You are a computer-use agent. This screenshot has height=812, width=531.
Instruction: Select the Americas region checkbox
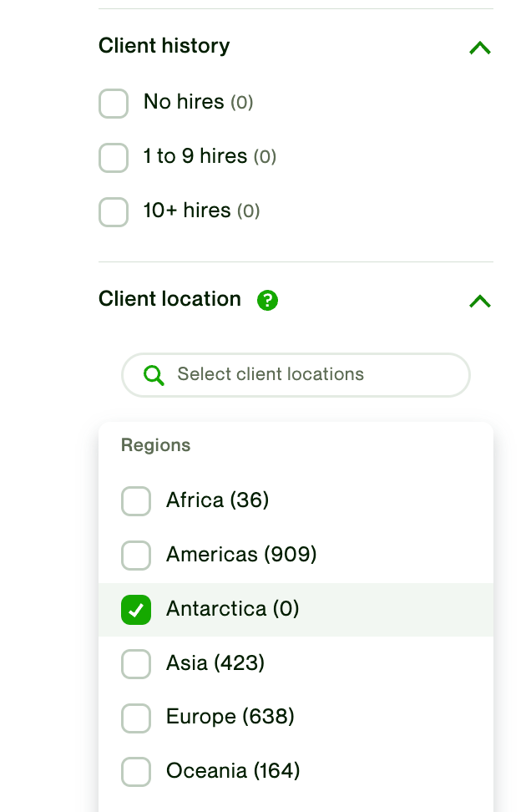(x=136, y=556)
